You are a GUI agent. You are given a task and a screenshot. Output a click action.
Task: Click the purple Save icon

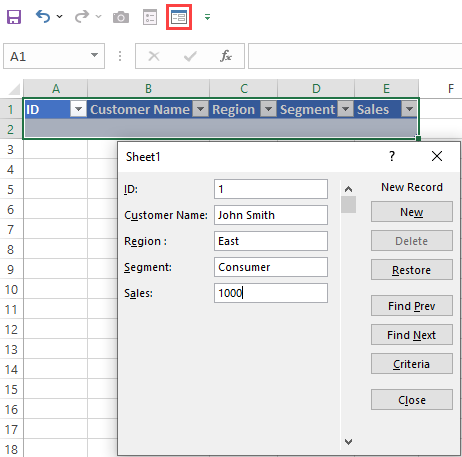coord(14,17)
